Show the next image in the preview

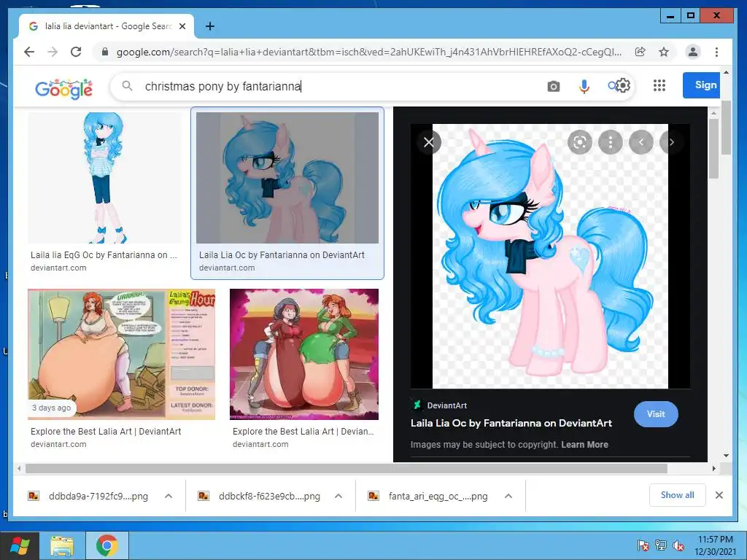click(671, 142)
